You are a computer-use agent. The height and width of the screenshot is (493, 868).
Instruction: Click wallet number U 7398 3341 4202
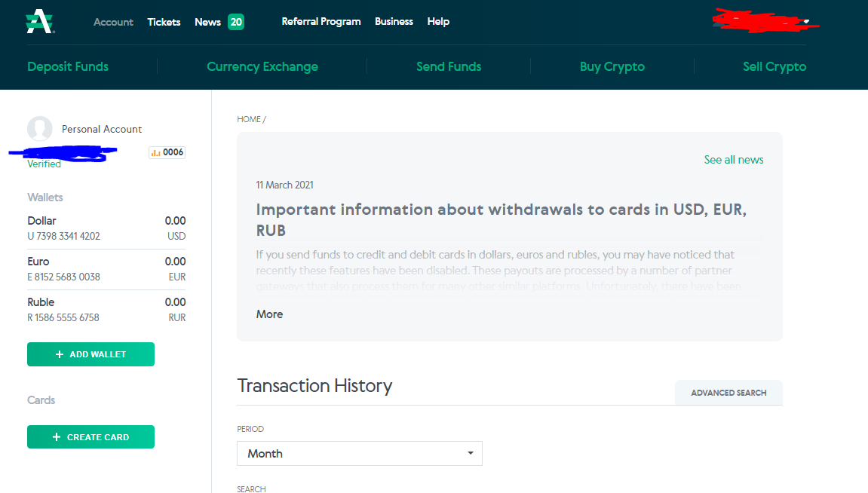(x=63, y=236)
